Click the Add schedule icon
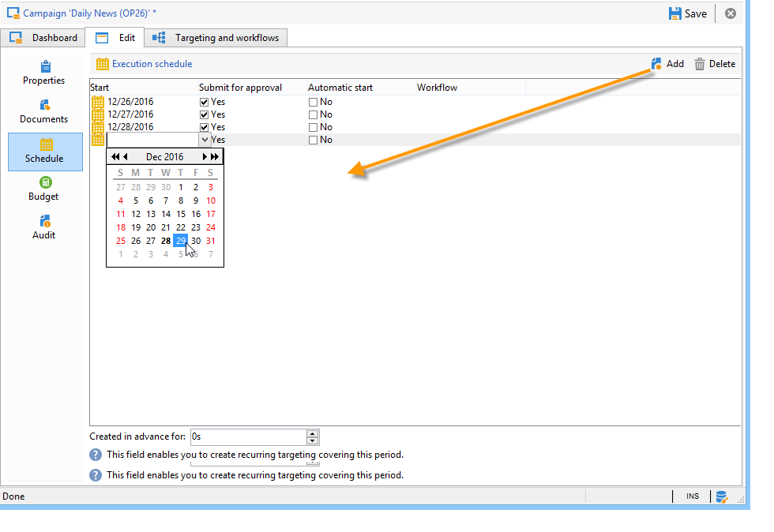This screenshot has width=774, height=532. click(x=656, y=64)
